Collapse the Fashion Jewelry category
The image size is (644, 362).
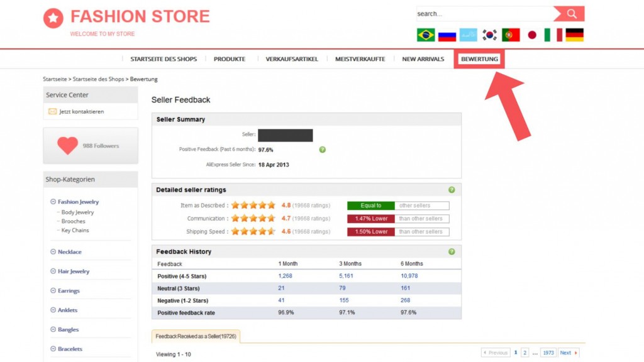point(53,202)
